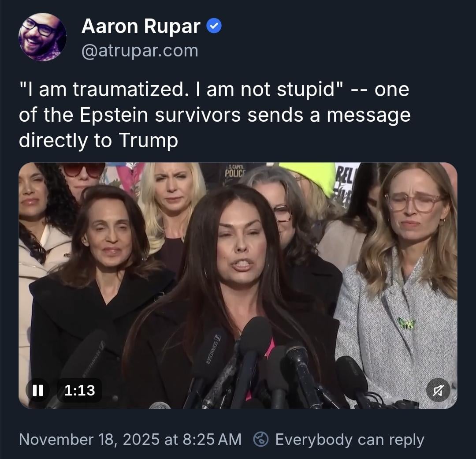
Task: Visit the @atrupar.com handle
Action: [x=140, y=50]
